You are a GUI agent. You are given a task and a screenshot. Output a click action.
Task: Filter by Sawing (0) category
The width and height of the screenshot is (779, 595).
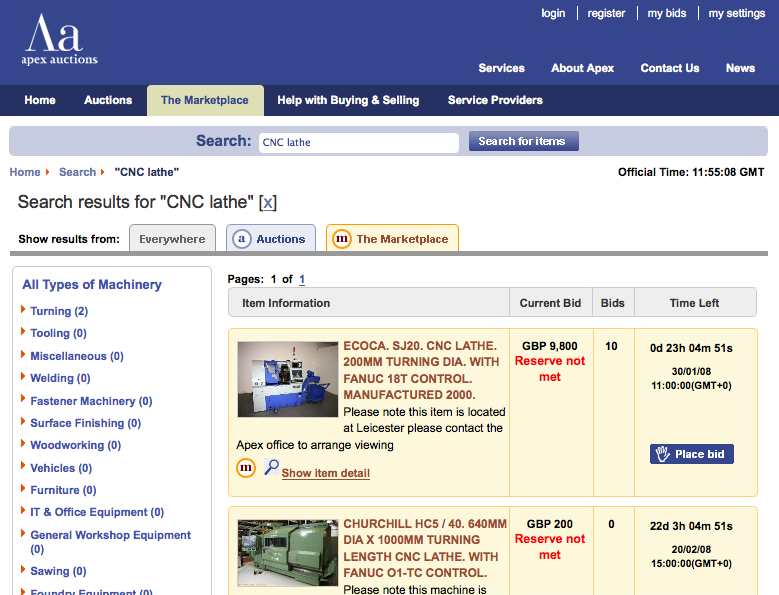[x=58, y=571]
